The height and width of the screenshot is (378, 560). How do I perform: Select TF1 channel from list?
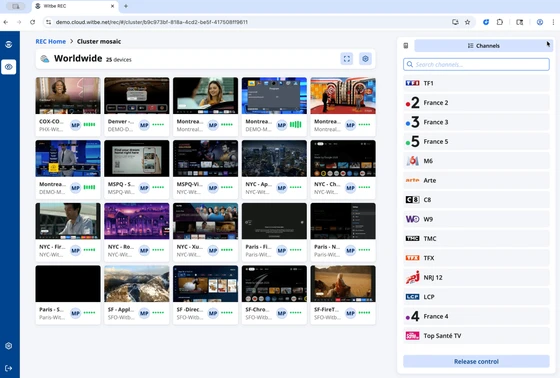coord(476,83)
